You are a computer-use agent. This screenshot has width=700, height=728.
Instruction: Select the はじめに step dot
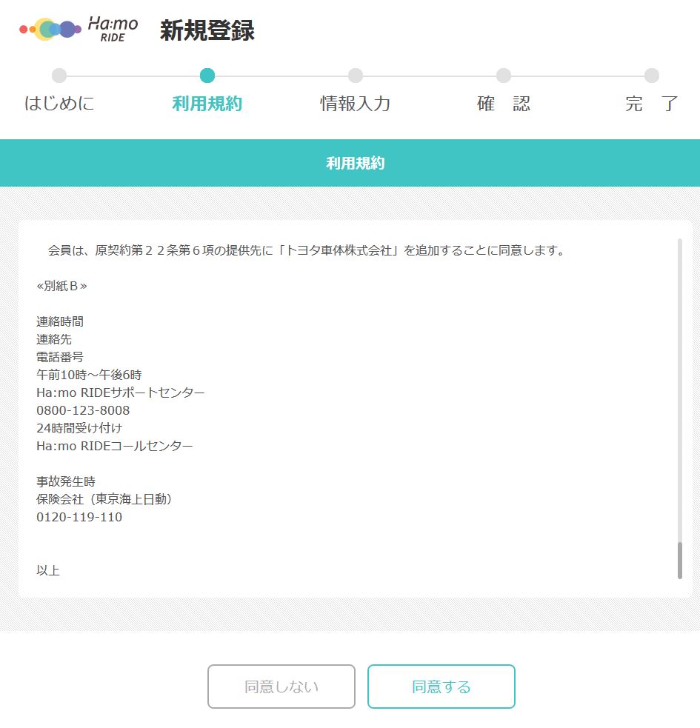tap(59, 76)
